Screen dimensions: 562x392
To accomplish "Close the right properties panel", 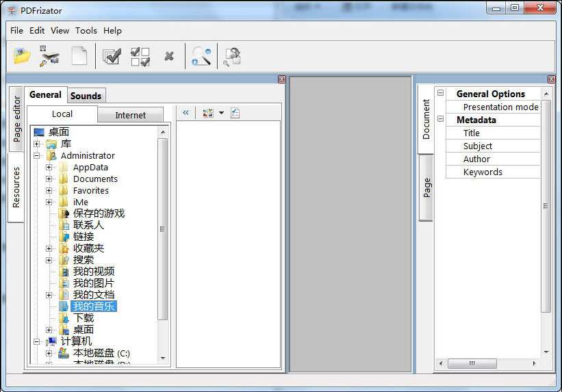I will (x=552, y=79).
